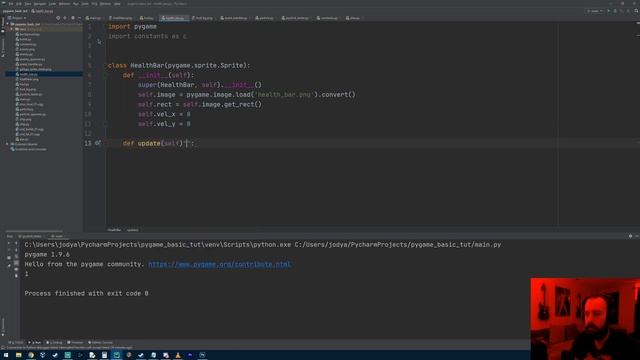Click on line 13 def update(self) in editor

[158, 143]
